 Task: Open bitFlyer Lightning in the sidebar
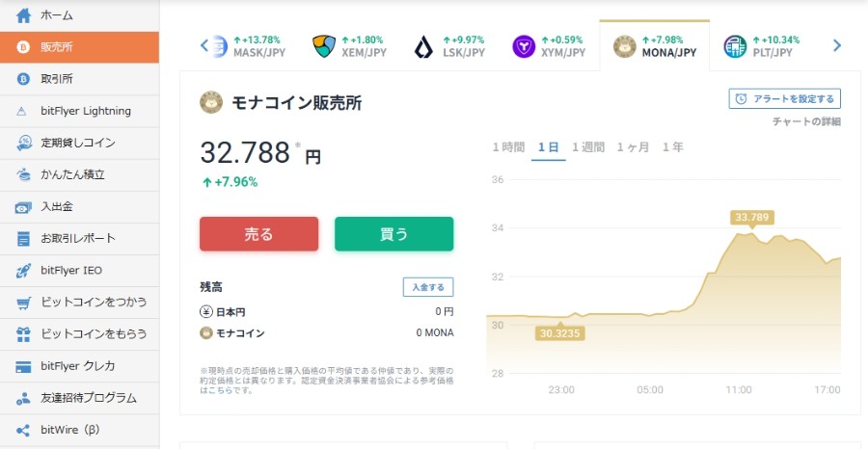click(x=79, y=111)
